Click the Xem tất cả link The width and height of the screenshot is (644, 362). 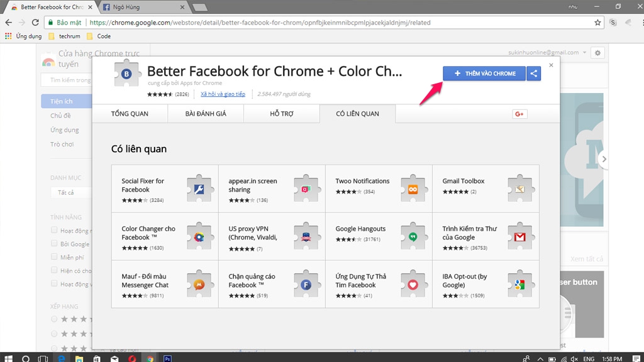coord(587,259)
